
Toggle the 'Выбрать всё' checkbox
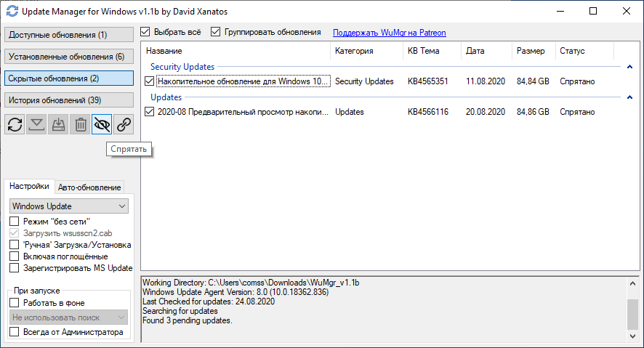pyautogui.click(x=145, y=31)
